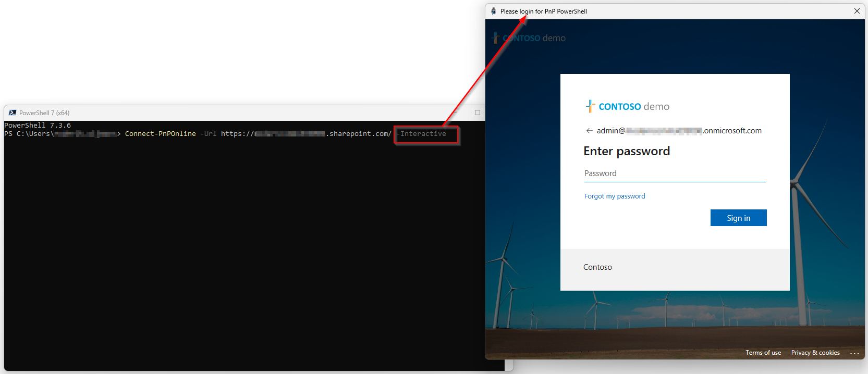Open the Forgot my password link

[614, 196]
